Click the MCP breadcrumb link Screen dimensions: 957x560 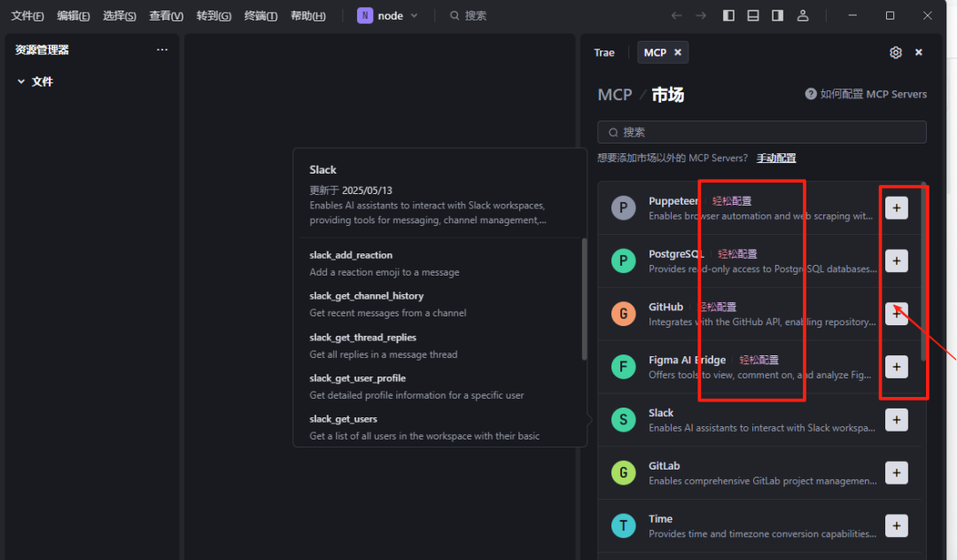pos(615,95)
